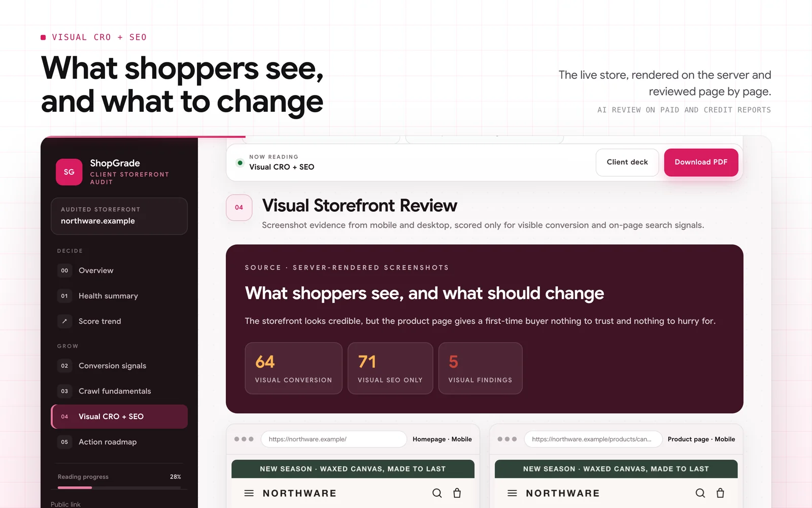This screenshot has height=508, width=812.
Task: Open hamburger menu in Product page preview
Action: tap(512, 493)
